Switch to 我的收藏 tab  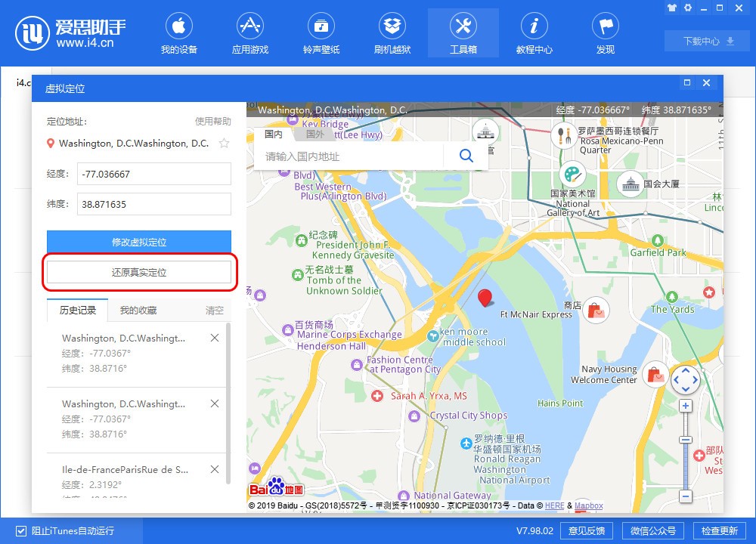click(138, 311)
